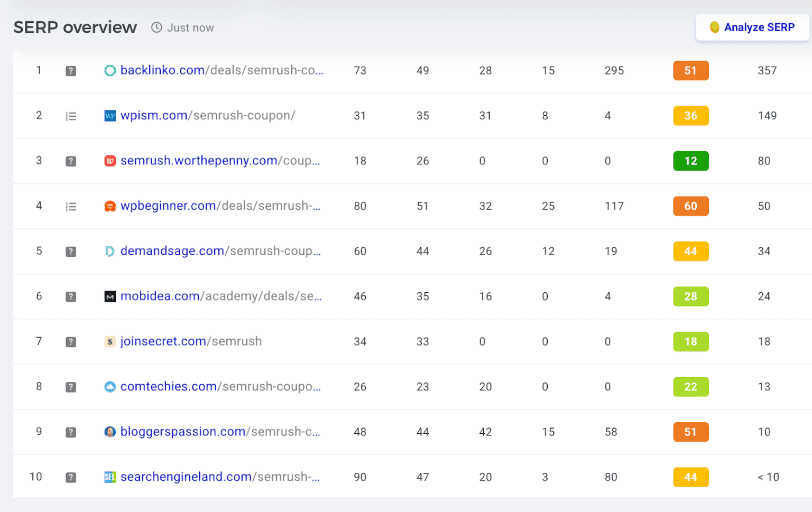Click the joinsecret.com favicon

tap(110, 342)
